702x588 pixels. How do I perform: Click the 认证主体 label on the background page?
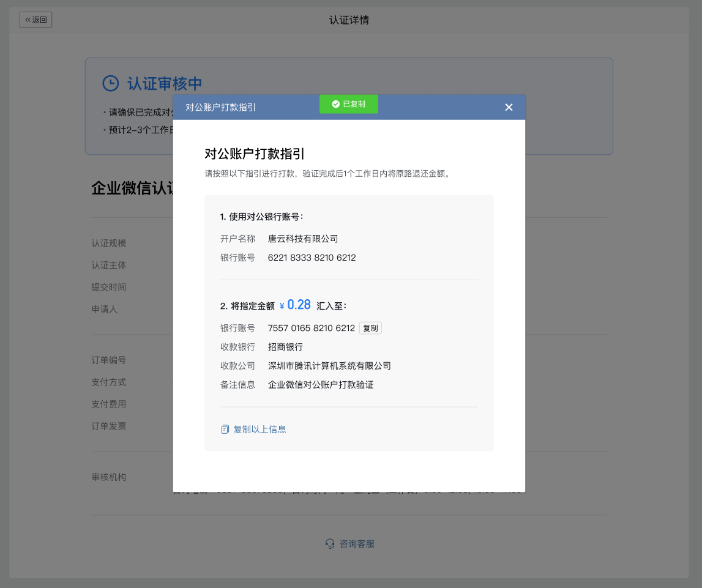tap(109, 265)
